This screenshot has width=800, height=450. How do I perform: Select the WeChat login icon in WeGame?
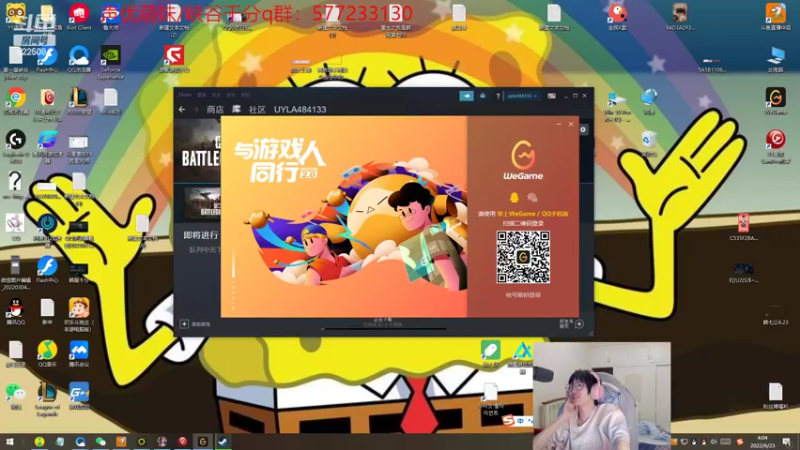(x=532, y=197)
